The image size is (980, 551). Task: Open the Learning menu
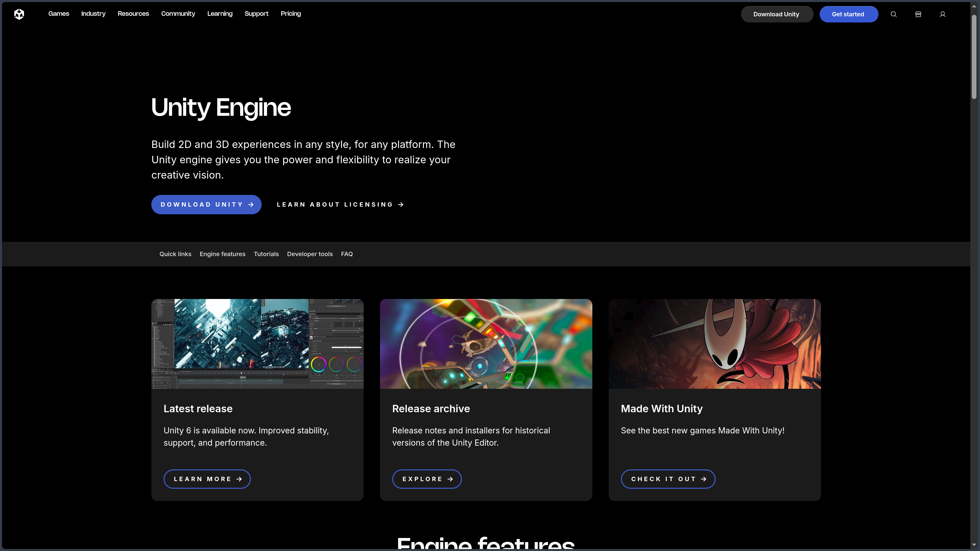(220, 14)
